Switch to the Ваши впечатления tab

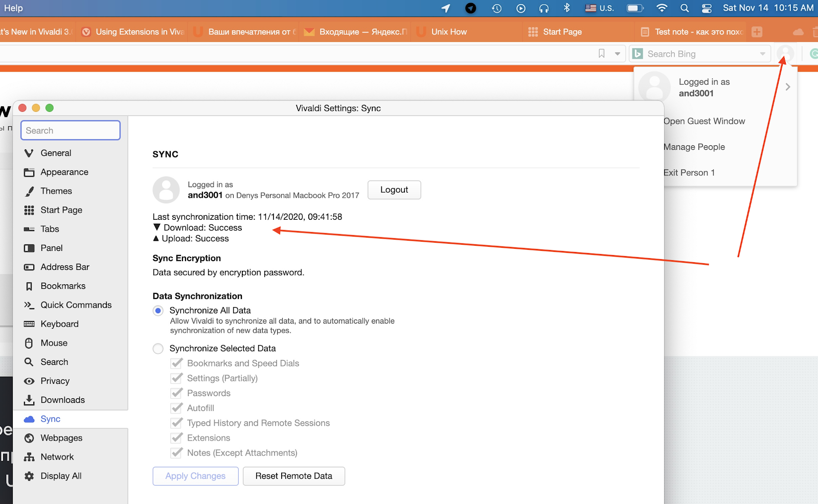point(243,32)
